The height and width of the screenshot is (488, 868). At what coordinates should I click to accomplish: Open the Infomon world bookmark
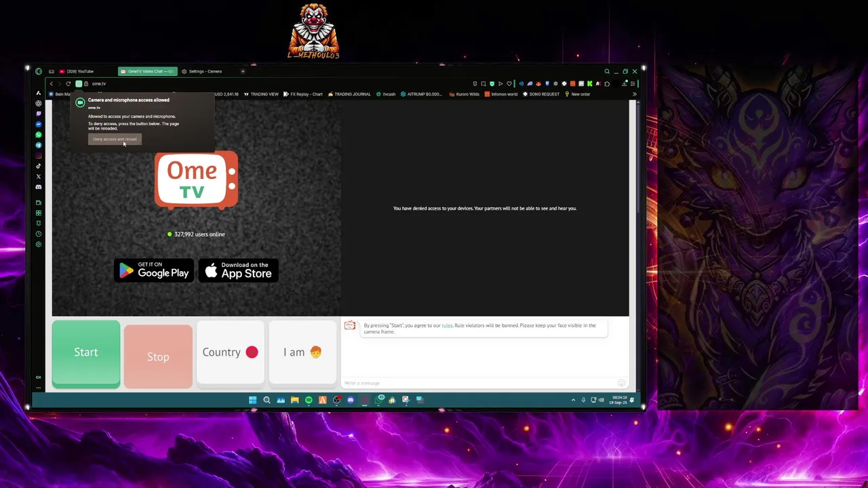(500, 94)
